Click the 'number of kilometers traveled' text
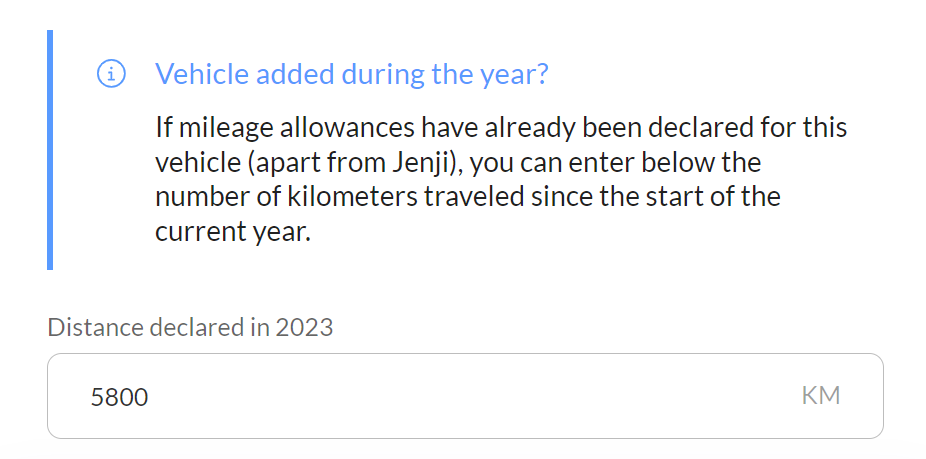Screen dimensions: 926x459 point(340,197)
